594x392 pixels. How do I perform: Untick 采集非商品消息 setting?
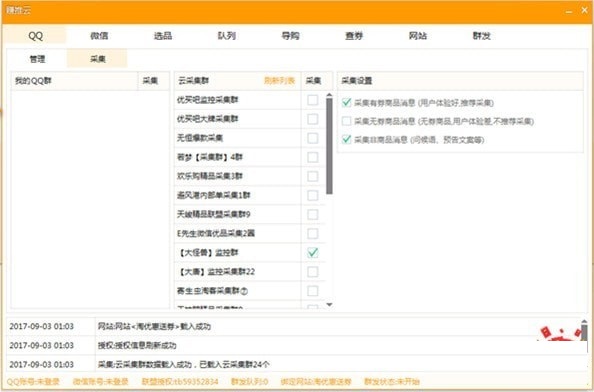click(346, 140)
